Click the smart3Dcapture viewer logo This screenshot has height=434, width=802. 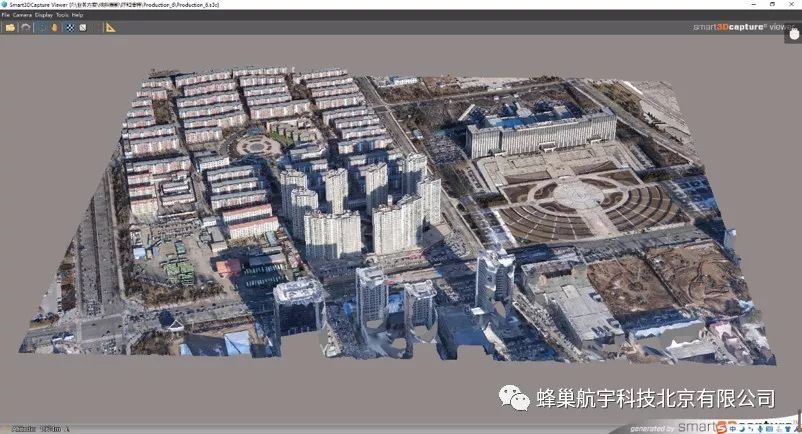click(x=744, y=29)
